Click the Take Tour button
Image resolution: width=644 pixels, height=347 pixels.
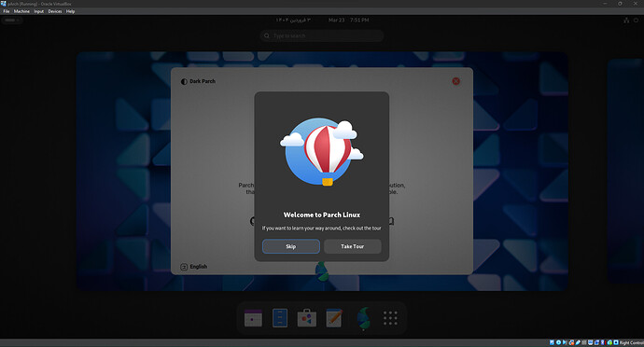(x=353, y=246)
